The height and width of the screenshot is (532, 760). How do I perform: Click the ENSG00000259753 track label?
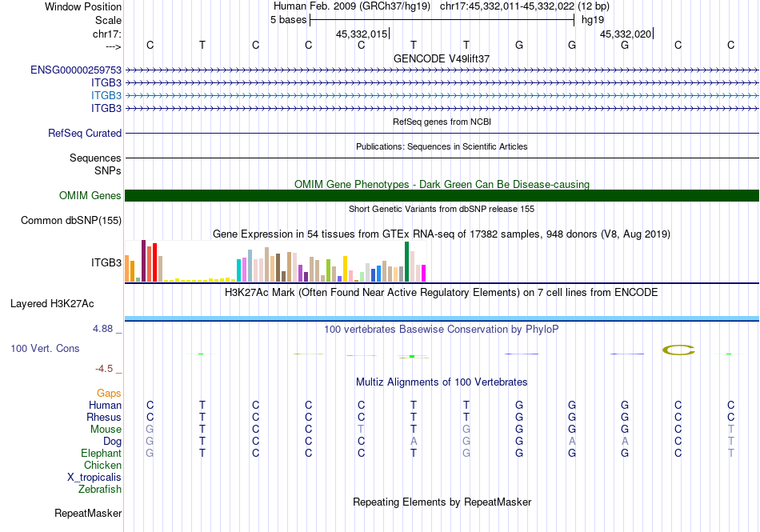(x=76, y=70)
